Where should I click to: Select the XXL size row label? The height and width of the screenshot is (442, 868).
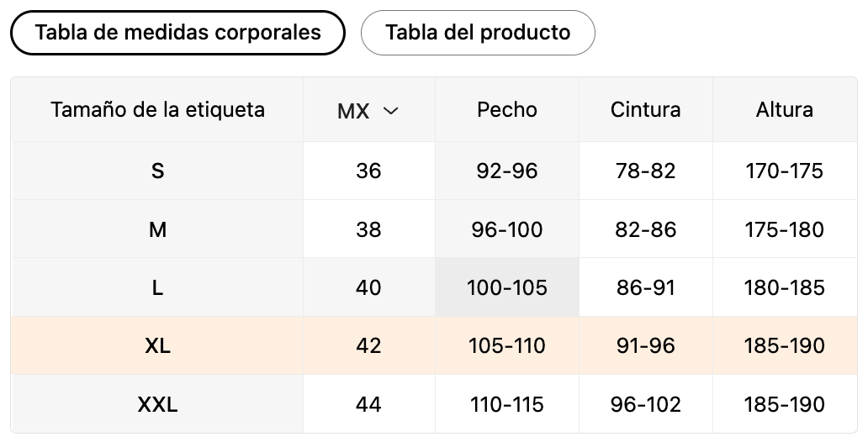pos(157,404)
